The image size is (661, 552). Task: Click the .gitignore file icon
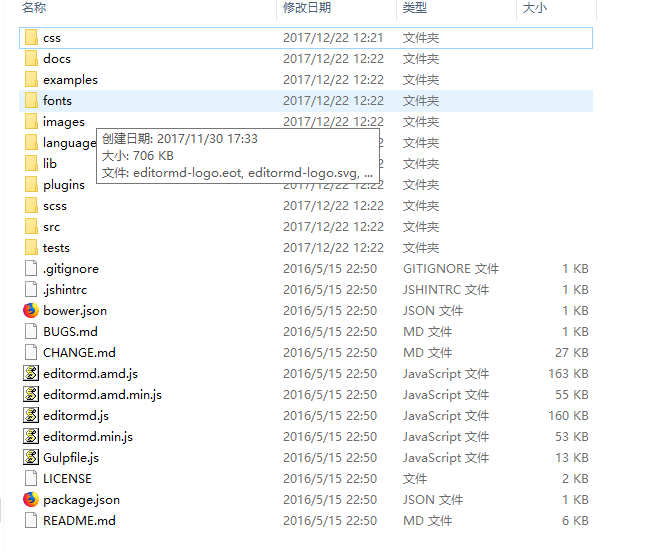pyautogui.click(x=31, y=269)
